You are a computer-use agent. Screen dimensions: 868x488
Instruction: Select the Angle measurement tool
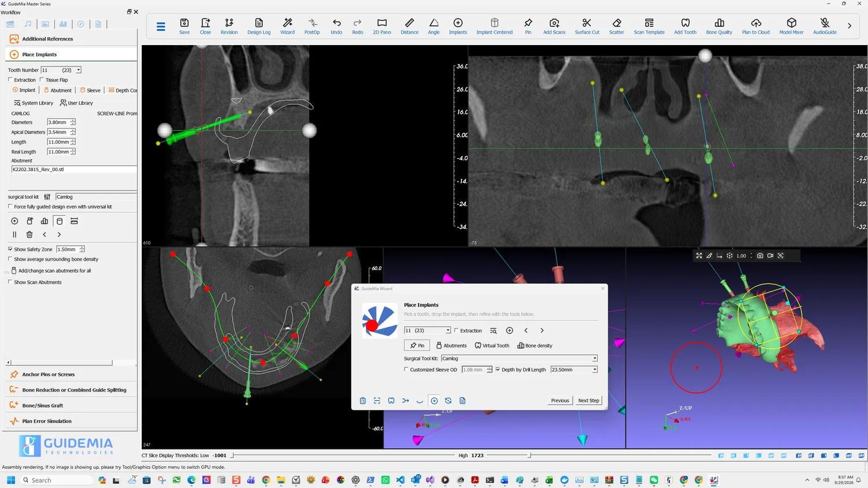(x=434, y=26)
